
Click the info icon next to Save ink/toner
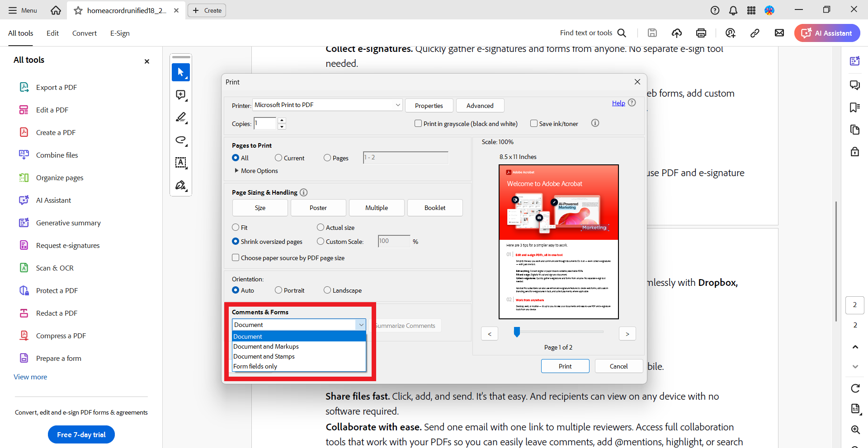(595, 123)
